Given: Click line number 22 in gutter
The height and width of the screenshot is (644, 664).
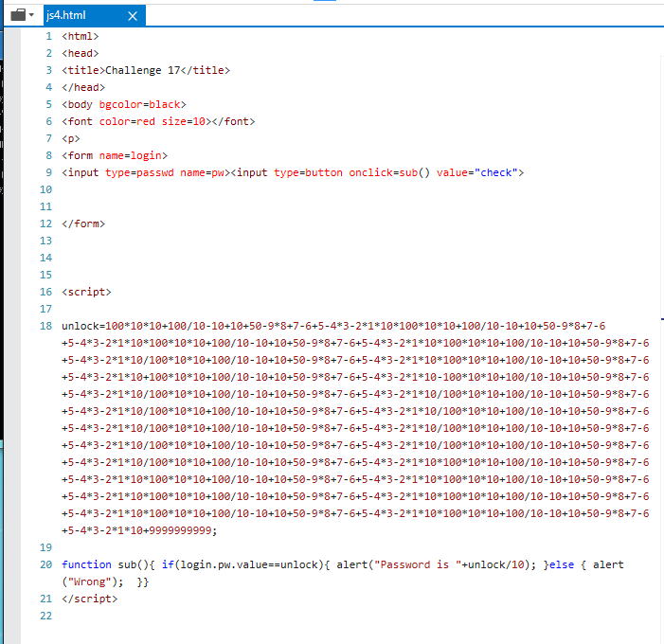Looking at the screenshot, I should tap(45, 616).
